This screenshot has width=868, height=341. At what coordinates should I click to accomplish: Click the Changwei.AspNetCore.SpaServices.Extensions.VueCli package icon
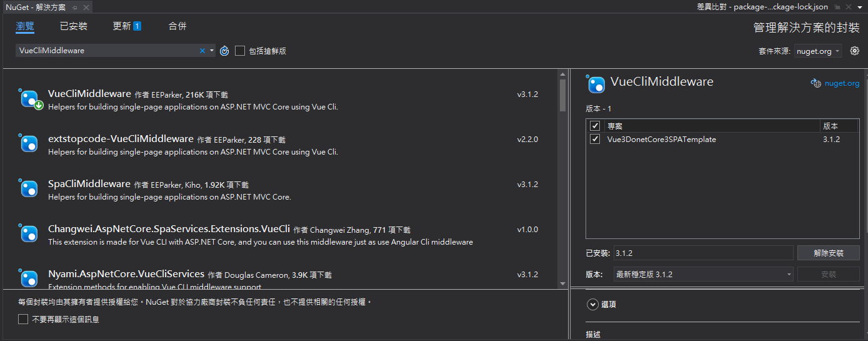point(29,234)
